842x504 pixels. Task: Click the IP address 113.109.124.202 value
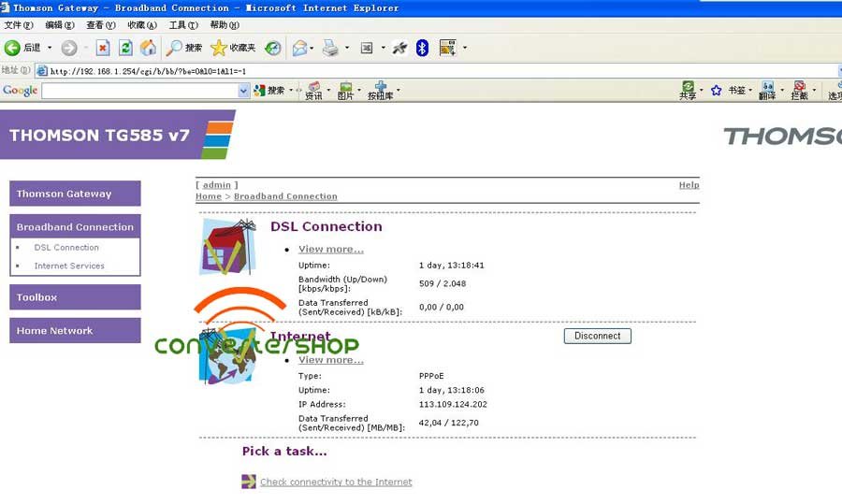click(453, 404)
